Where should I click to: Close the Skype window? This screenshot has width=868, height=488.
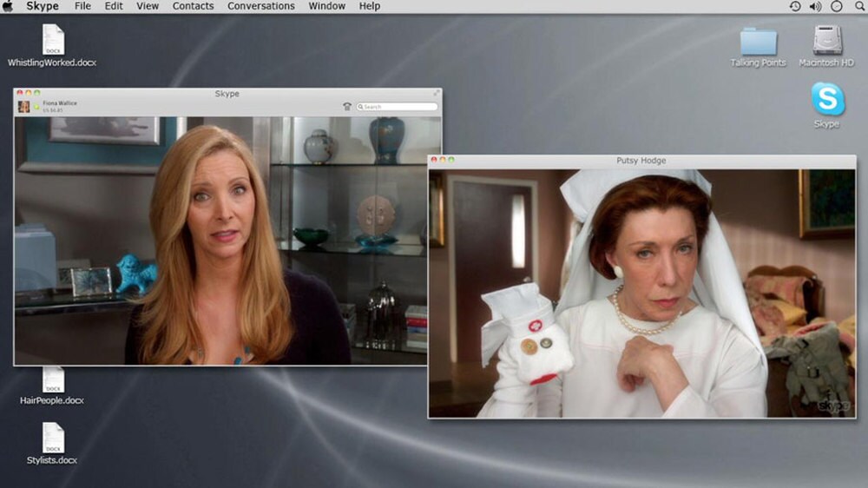(20, 93)
